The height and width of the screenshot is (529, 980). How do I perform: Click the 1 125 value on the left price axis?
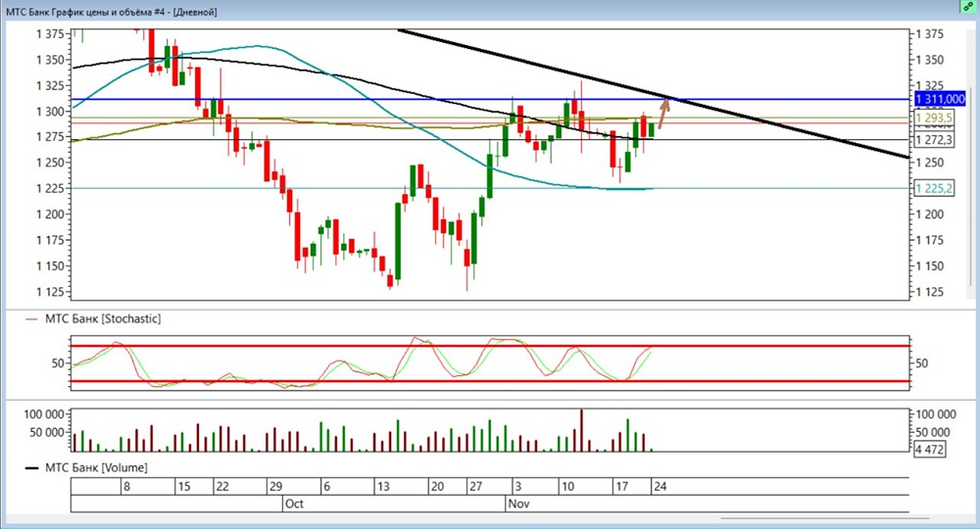click(x=50, y=292)
